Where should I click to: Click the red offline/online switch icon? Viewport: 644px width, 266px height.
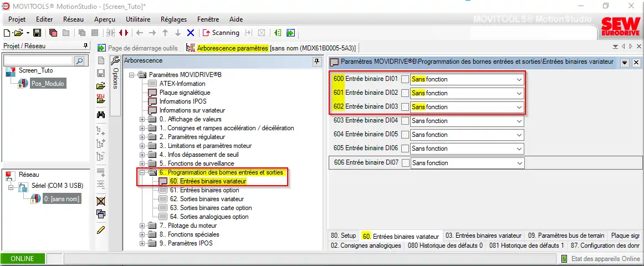[124, 33]
